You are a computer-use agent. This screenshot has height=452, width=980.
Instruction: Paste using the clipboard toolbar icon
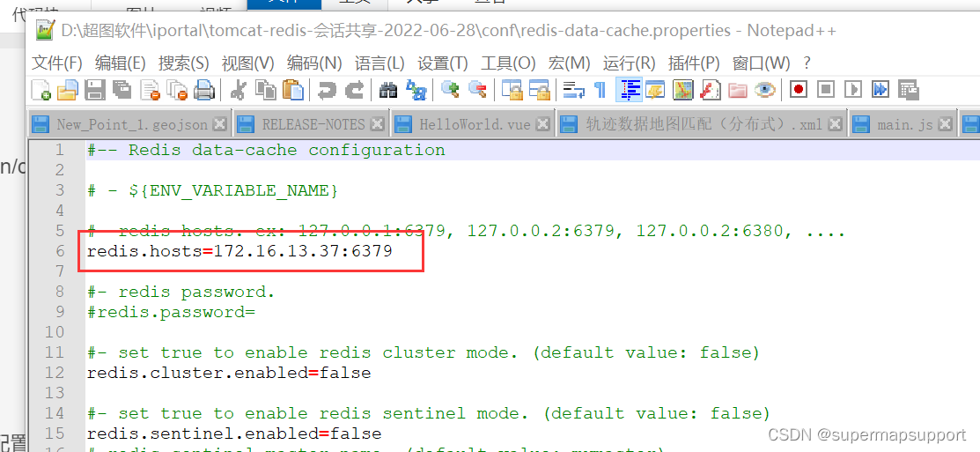tap(293, 90)
